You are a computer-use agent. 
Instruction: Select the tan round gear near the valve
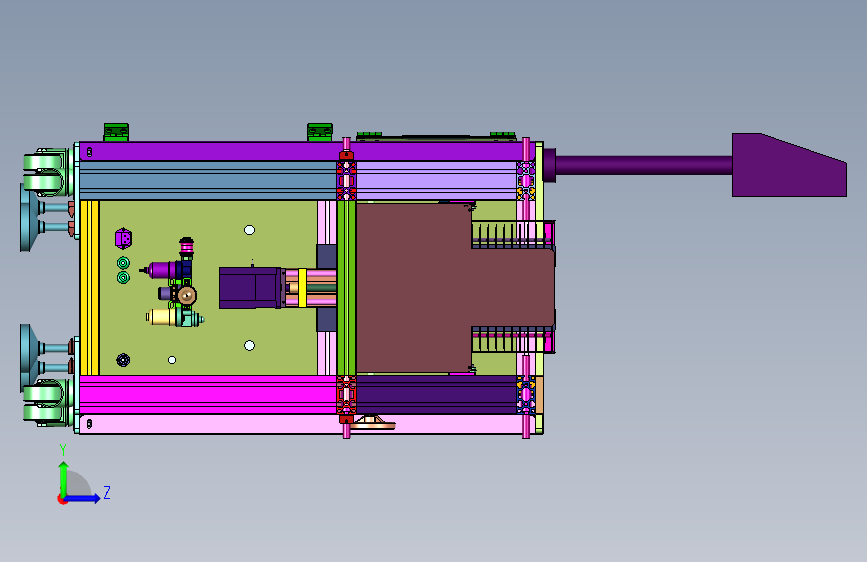click(x=187, y=295)
